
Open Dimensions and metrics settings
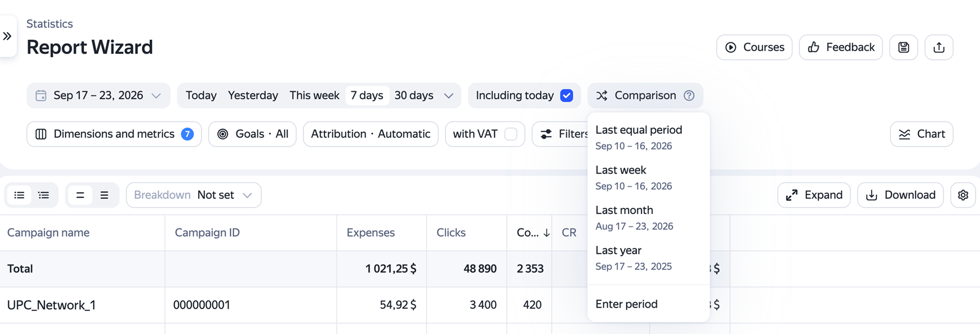click(x=114, y=134)
